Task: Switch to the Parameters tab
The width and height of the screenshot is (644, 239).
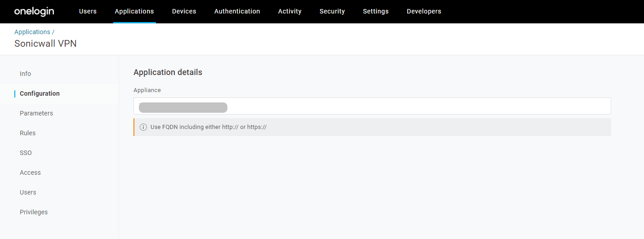Action: click(36, 113)
